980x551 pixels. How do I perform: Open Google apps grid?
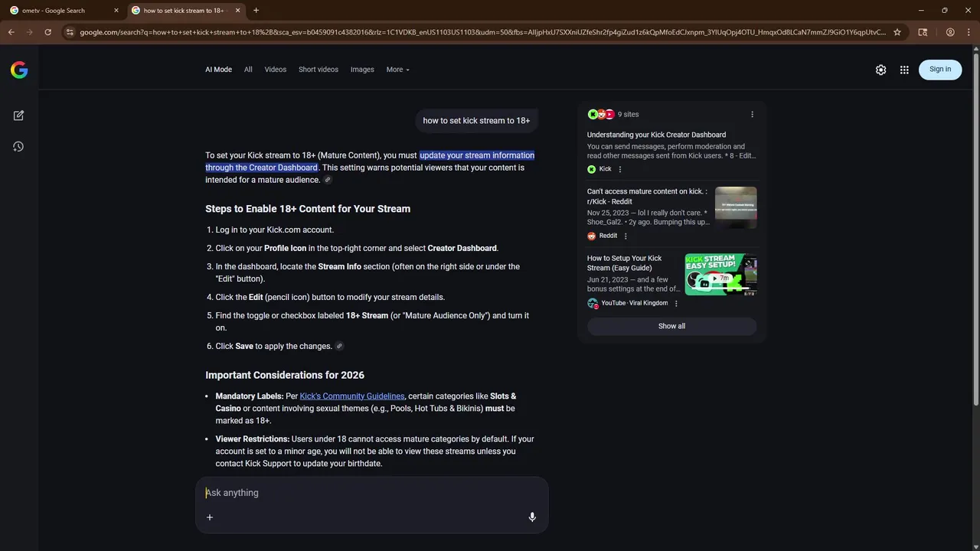(x=904, y=70)
